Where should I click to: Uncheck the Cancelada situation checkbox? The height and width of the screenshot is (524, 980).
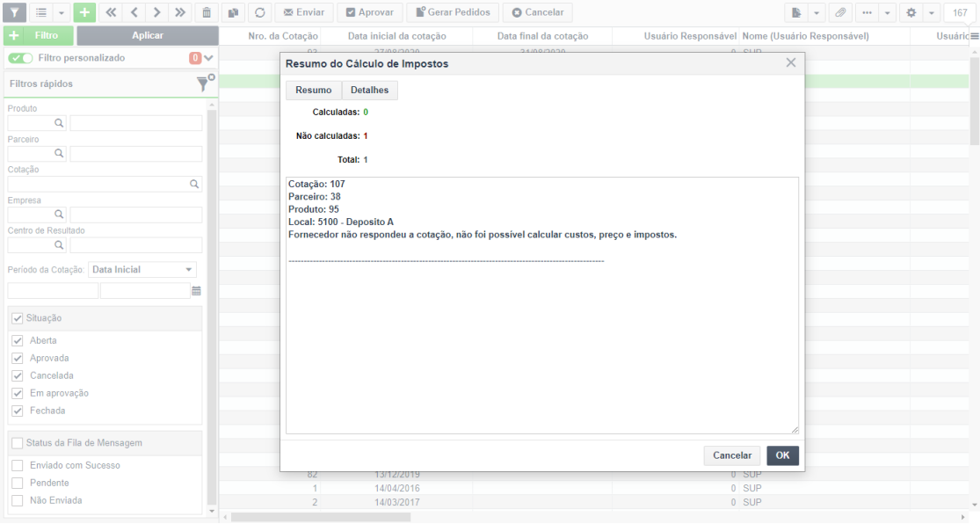(x=18, y=375)
